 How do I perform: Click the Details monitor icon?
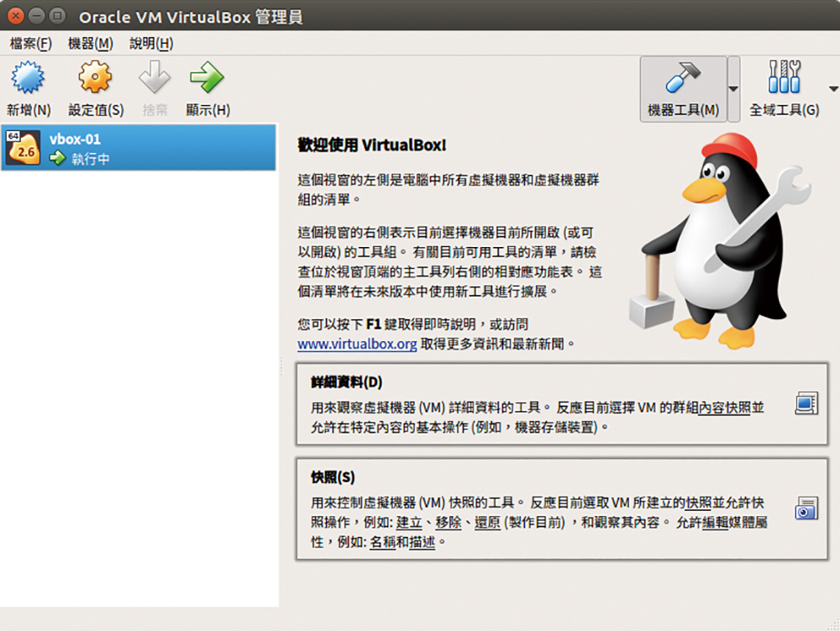tap(806, 403)
